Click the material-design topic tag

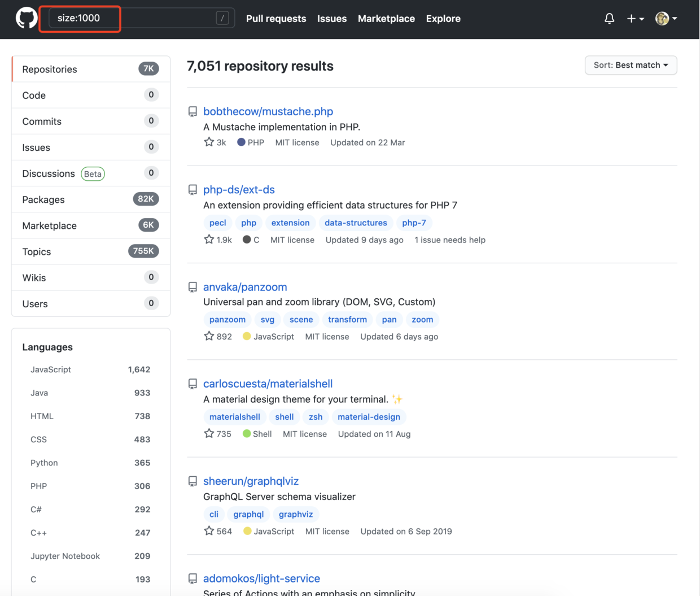[x=369, y=417]
